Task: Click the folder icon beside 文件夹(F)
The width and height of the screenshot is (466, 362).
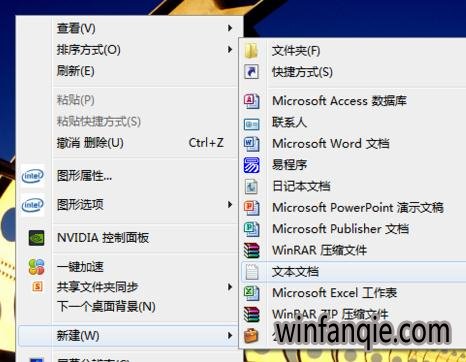Action: point(252,51)
